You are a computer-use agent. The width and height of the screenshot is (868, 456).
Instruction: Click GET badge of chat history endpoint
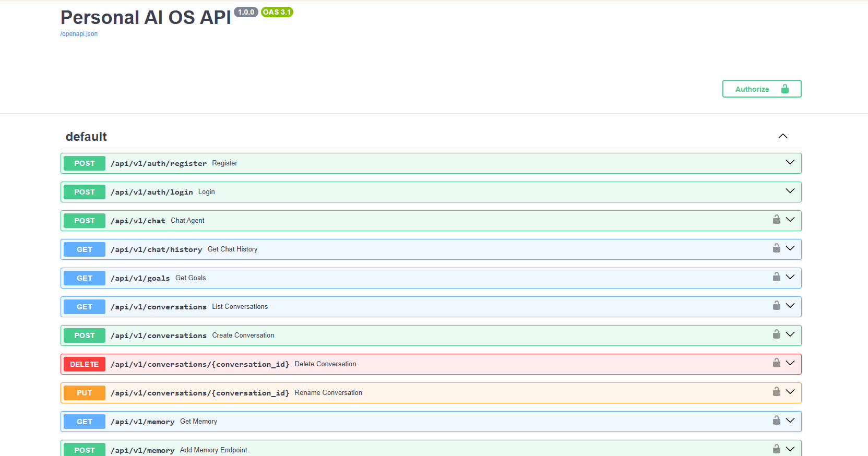(x=85, y=249)
